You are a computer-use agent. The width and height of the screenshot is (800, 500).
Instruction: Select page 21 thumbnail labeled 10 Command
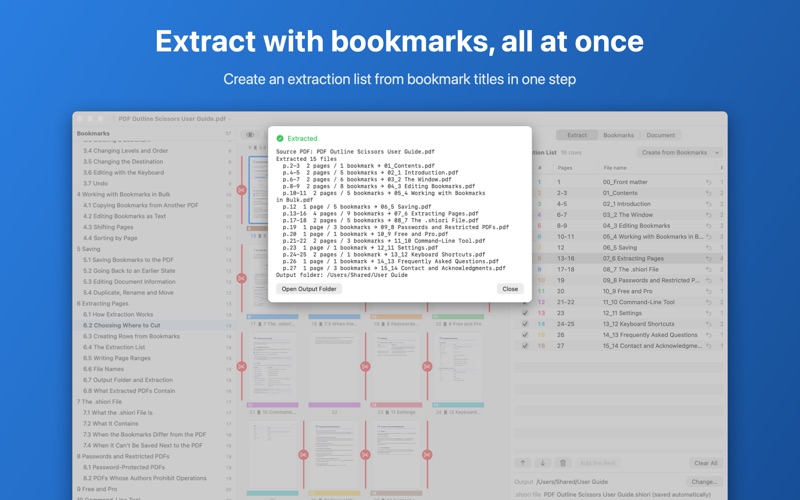272,366
